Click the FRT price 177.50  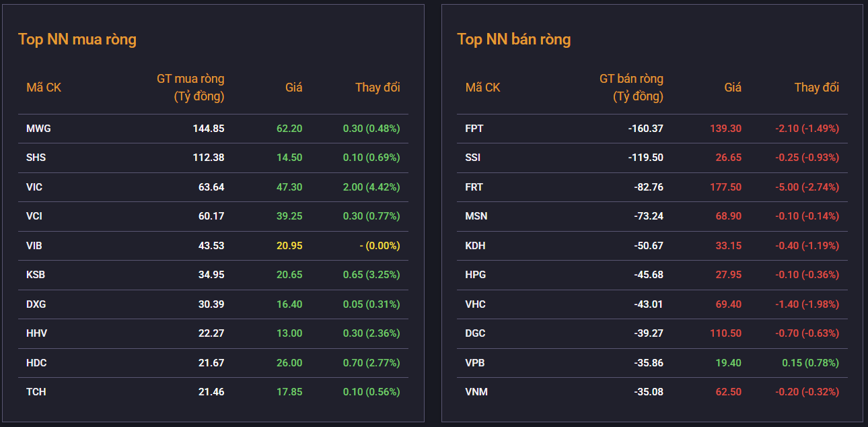726,187
